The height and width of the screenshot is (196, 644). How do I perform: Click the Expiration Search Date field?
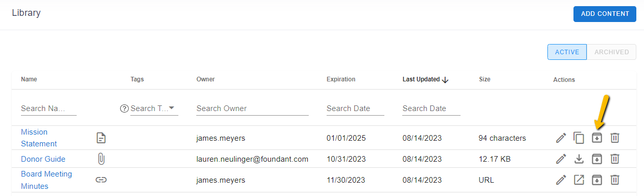point(355,108)
